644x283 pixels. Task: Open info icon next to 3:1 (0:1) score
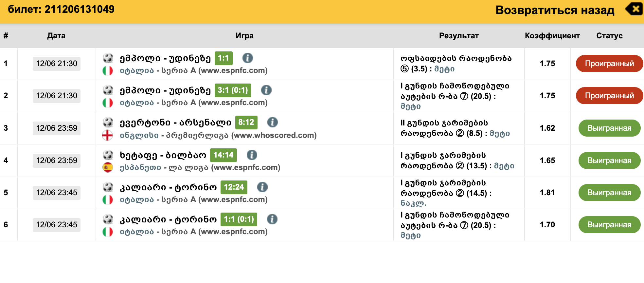pyautogui.click(x=266, y=90)
